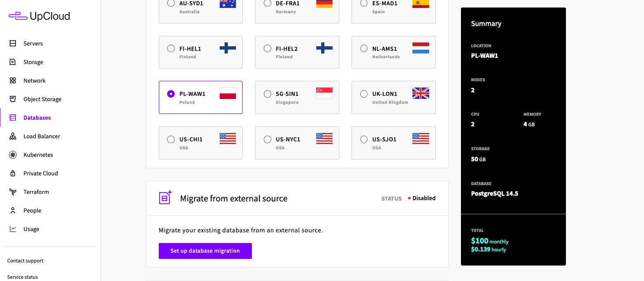Click the USA flag on US-NYC1
Screen dimensions: 644x281
pos(324,139)
